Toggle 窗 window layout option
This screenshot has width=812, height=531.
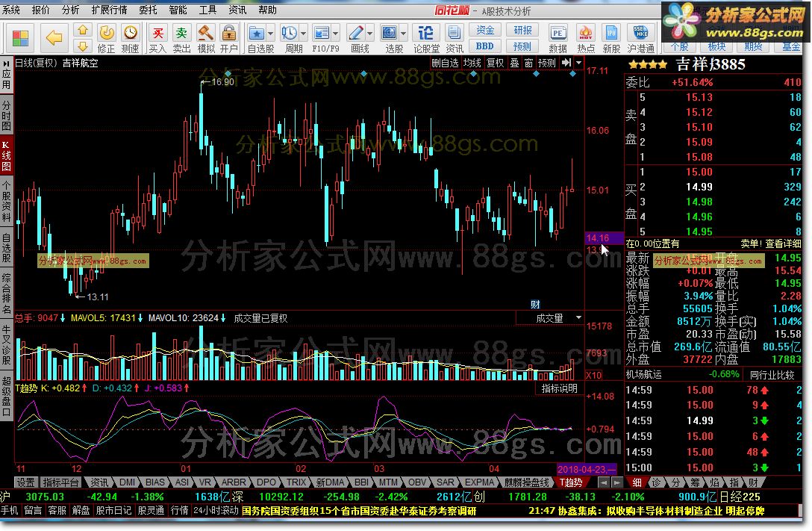click(x=528, y=63)
